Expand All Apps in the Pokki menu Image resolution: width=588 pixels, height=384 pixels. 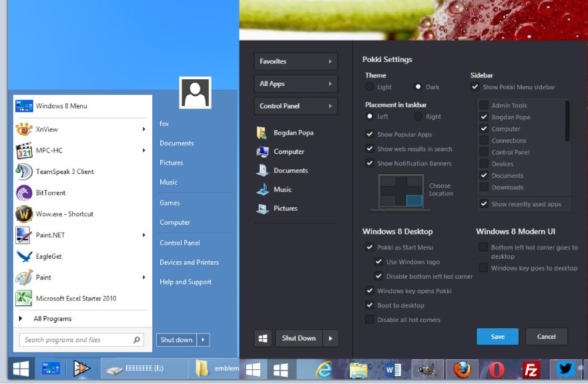(296, 84)
